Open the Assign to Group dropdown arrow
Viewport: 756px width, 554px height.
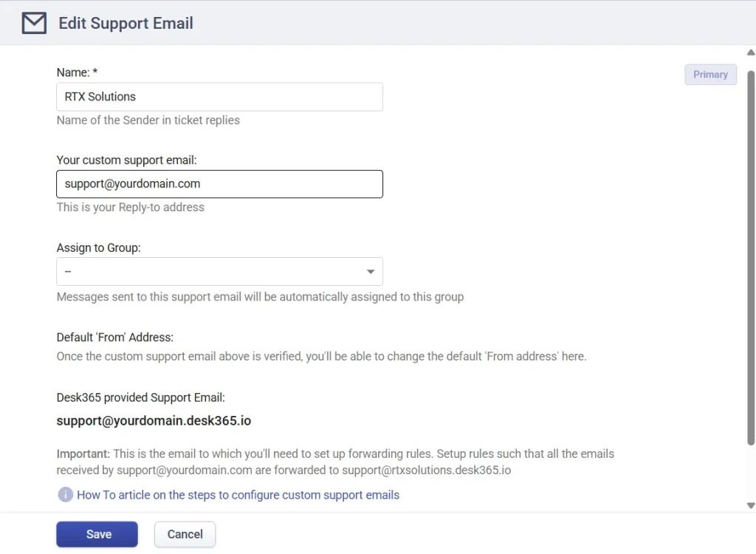(x=371, y=271)
